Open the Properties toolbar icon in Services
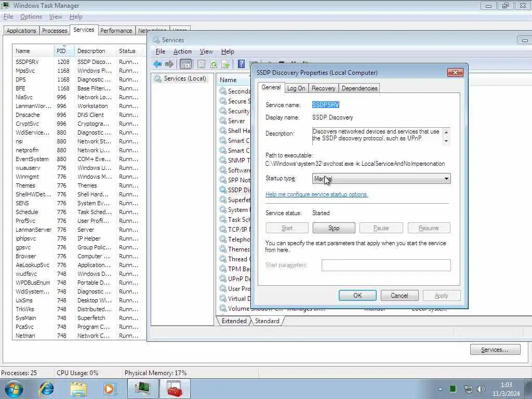The width and height of the screenshot is (532, 399). (201, 64)
